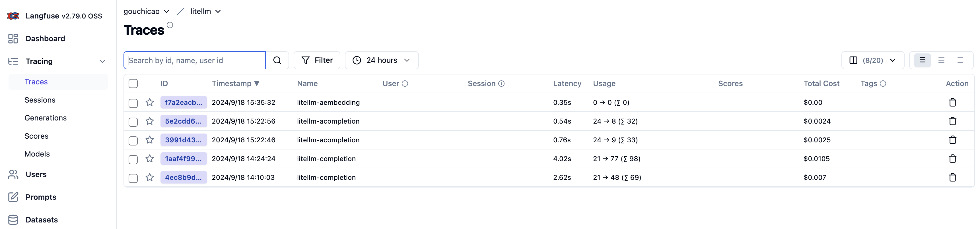Select all traces with the header checkbox
This screenshot has height=229, width=980.
pyautogui.click(x=133, y=84)
